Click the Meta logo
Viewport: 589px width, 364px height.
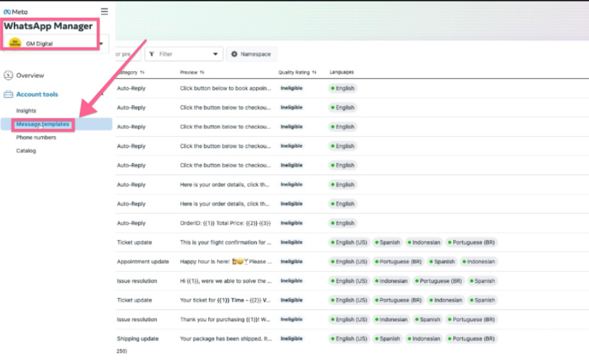16,11
